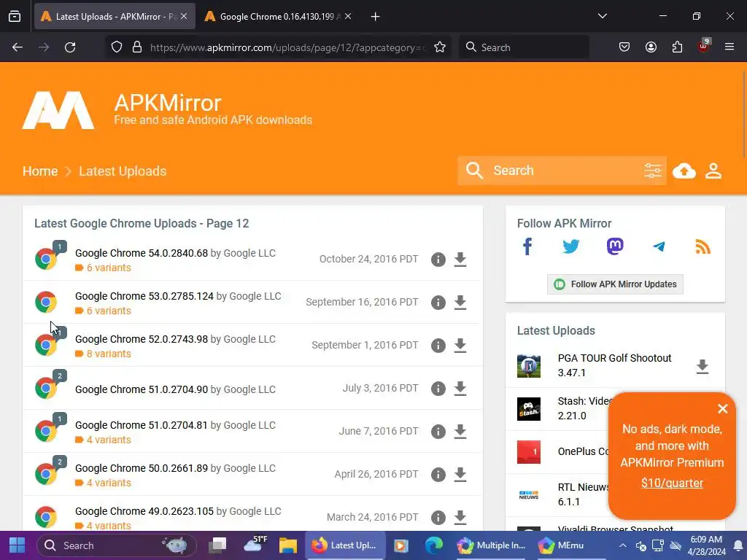Focus the Firefox address bar URL
Viewport: 747px width, 560px height.
pos(286,47)
